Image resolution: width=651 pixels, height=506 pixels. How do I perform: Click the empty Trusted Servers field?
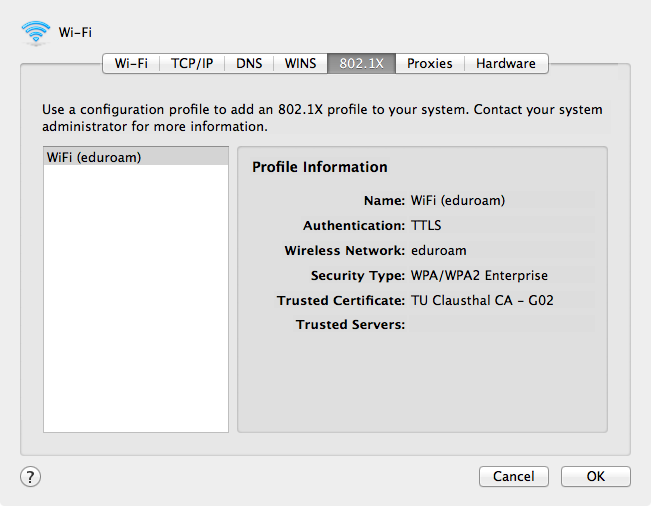click(x=500, y=325)
